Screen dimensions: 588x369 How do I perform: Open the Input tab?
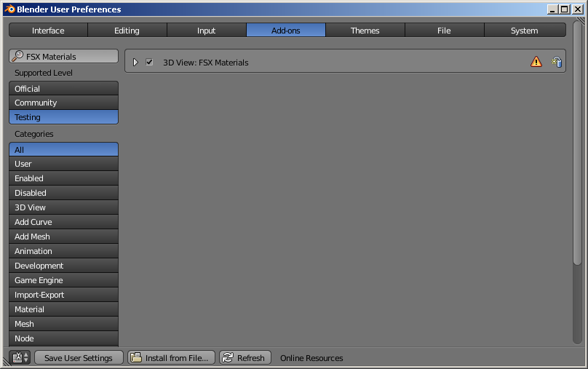207,31
